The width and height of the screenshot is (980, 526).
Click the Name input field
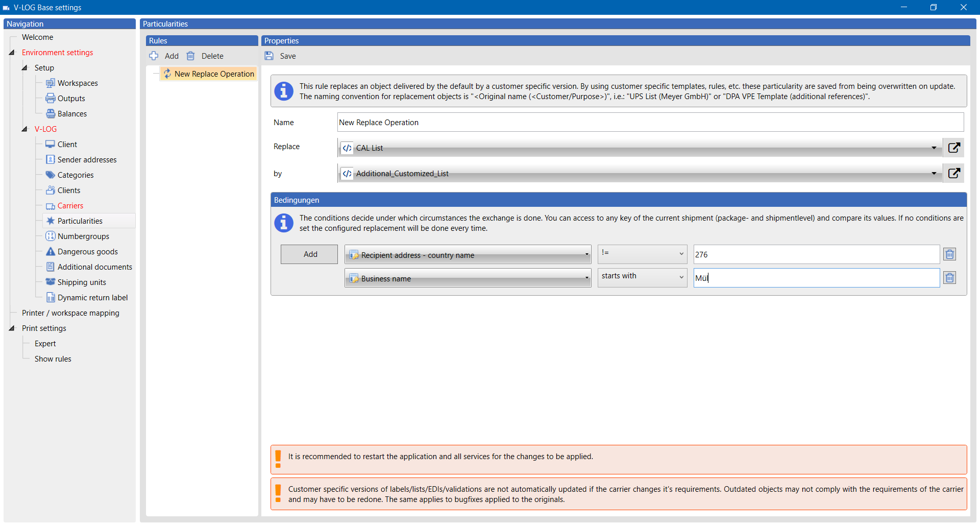[x=651, y=122]
